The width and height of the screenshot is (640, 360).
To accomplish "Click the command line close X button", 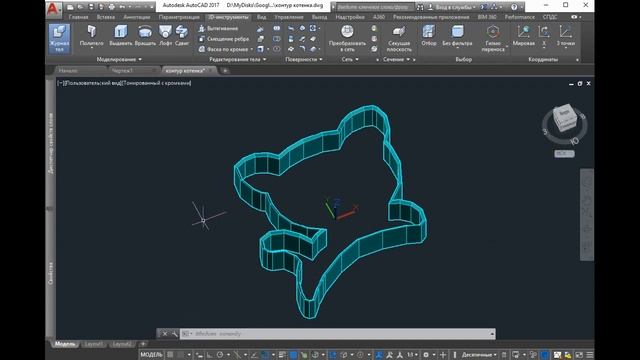I will click(164, 334).
